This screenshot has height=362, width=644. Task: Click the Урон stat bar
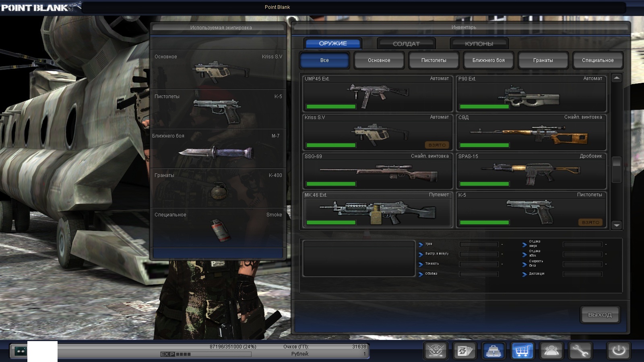(x=479, y=244)
